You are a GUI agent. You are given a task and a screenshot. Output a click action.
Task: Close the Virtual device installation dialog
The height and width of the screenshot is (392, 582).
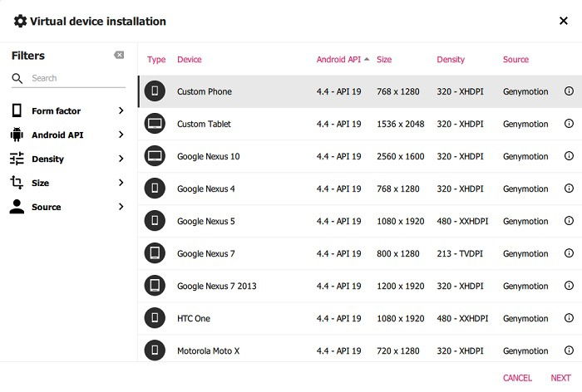click(564, 21)
